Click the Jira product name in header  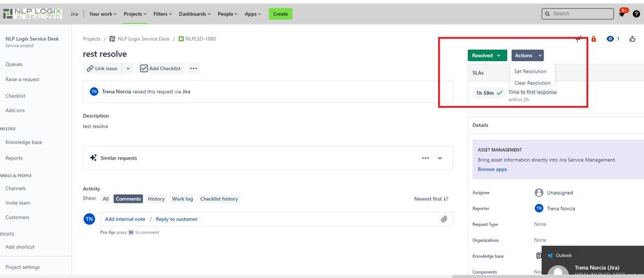click(74, 14)
